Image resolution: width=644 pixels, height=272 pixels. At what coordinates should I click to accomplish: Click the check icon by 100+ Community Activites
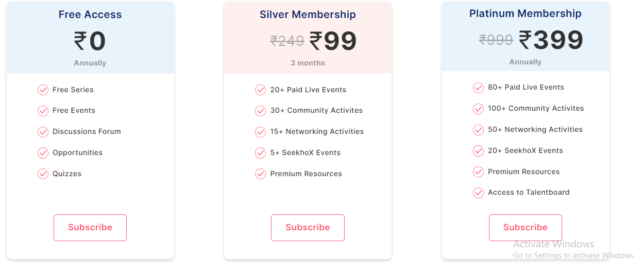point(478,109)
